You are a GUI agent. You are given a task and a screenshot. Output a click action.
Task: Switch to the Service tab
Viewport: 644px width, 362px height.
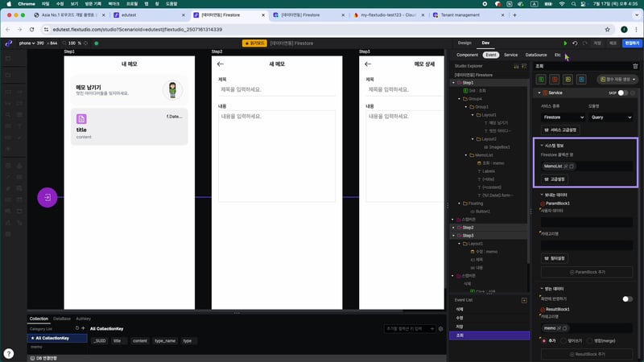pos(510,55)
